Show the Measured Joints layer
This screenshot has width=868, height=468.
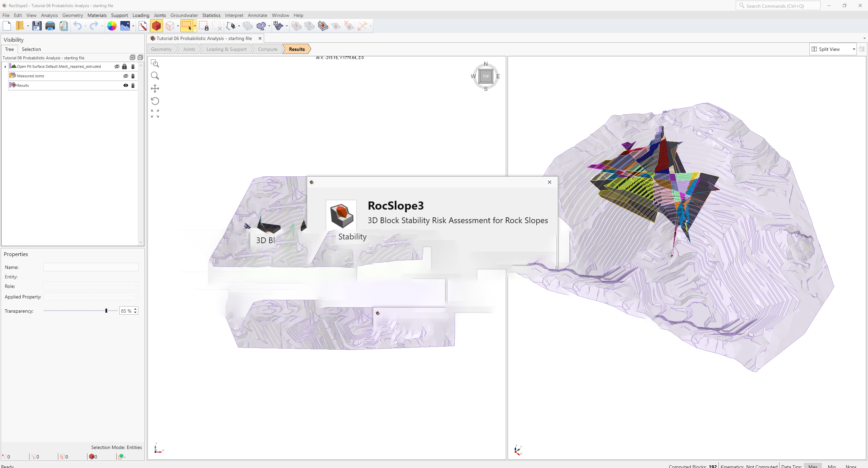[x=126, y=76]
